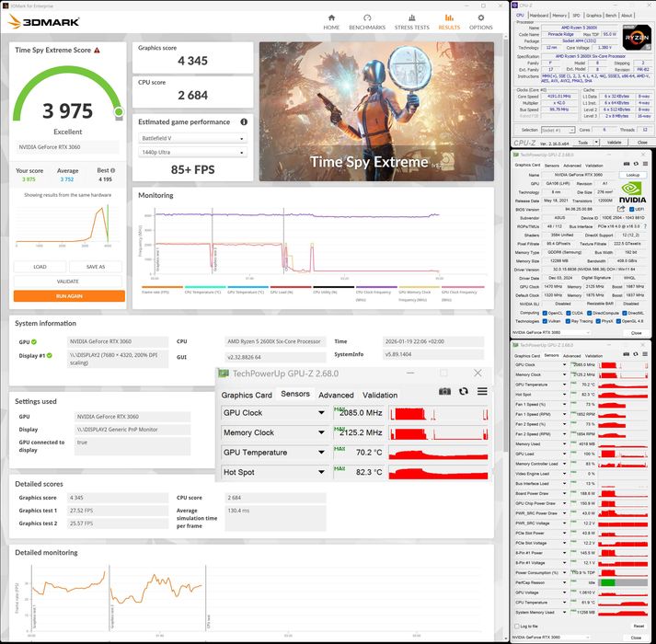Click the refresh icon in the small GPU-Z Sensors window

(636, 354)
